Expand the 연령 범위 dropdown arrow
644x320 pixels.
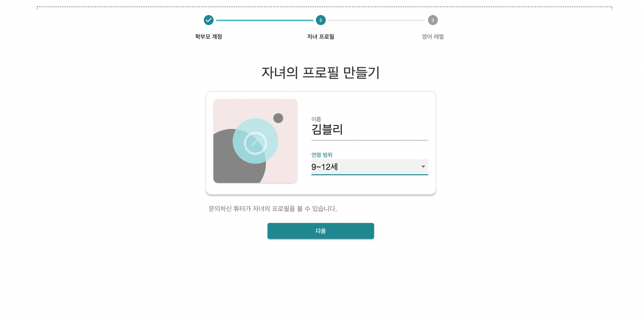pos(423,167)
